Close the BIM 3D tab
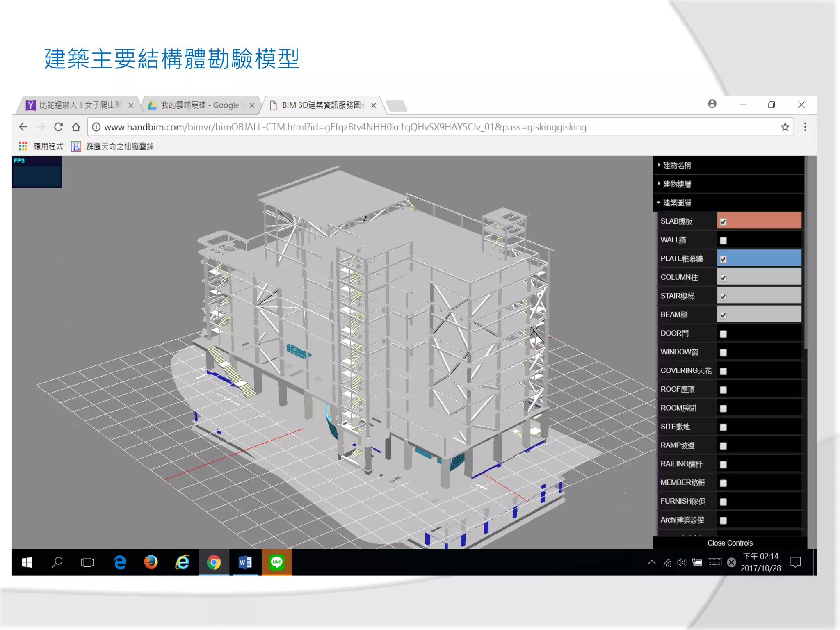Viewport: 840px width, 630px height. tap(374, 105)
